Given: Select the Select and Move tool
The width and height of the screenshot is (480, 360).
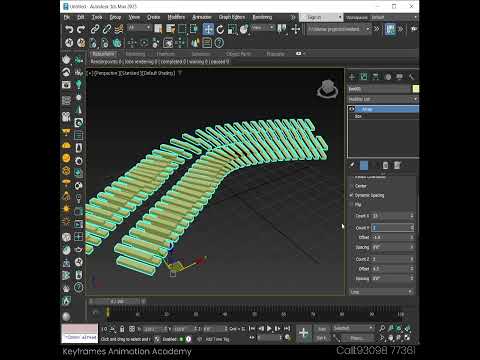Looking at the screenshot, I should [x=208, y=29].
